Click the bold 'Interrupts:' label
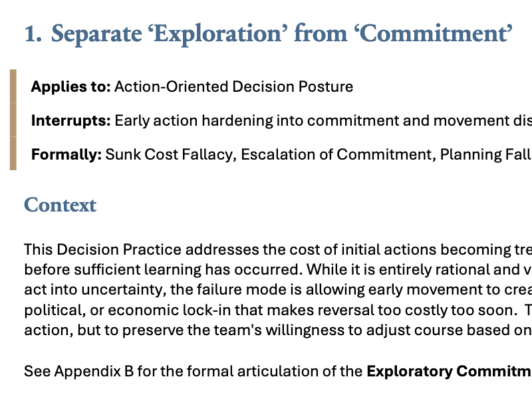Screen dimensions: 532x399 click(70, 121)
